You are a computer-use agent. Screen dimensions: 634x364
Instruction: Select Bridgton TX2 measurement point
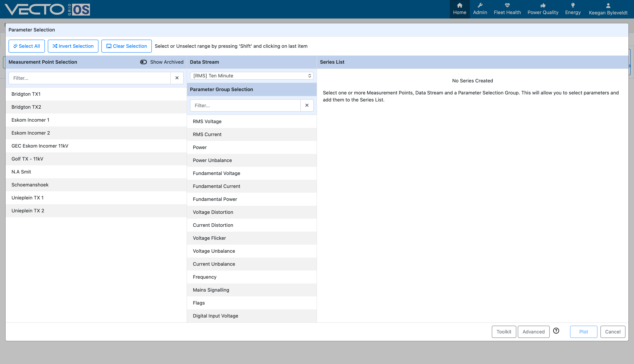[96, 107]
